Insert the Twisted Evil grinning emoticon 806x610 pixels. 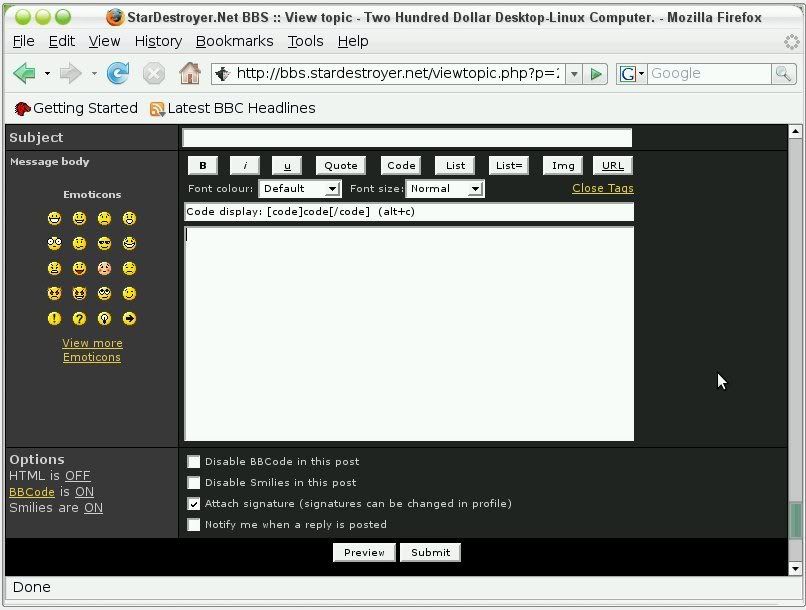pos(79,293)
